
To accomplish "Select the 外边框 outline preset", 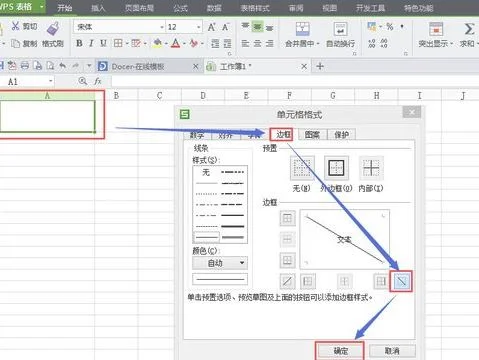I will click(x=336, y=168).
